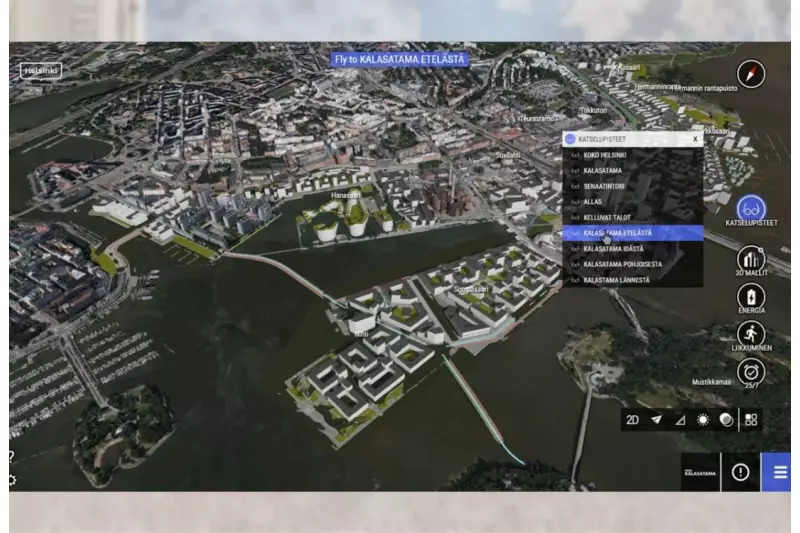Click the Mustikkamaa map label
800x533 pixels.
tap(711, 382)
